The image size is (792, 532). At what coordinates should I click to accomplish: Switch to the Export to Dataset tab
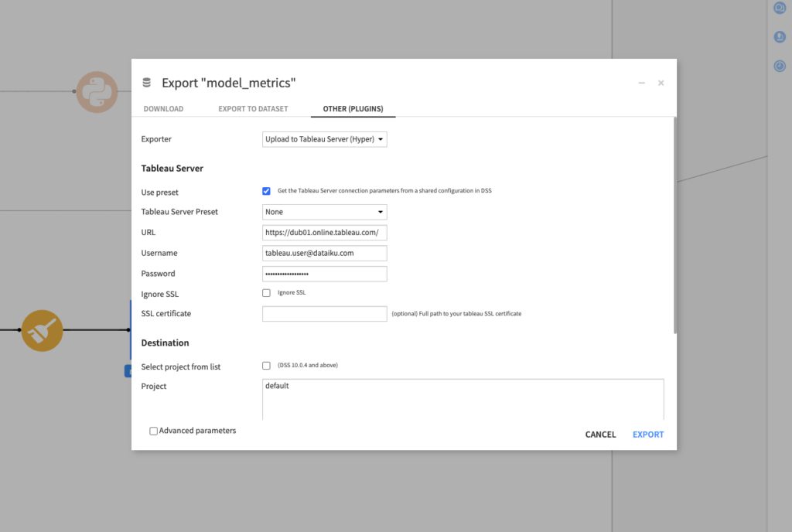(253, 109)
